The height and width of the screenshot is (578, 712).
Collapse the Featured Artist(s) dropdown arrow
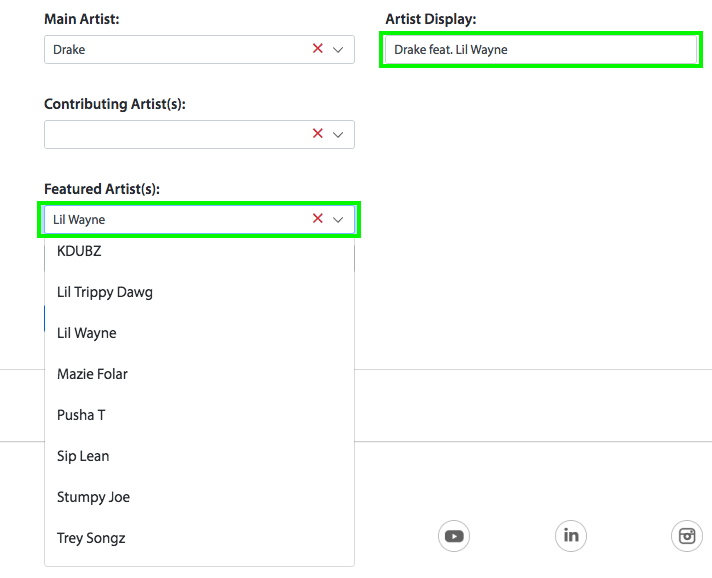tap(338, 220)
